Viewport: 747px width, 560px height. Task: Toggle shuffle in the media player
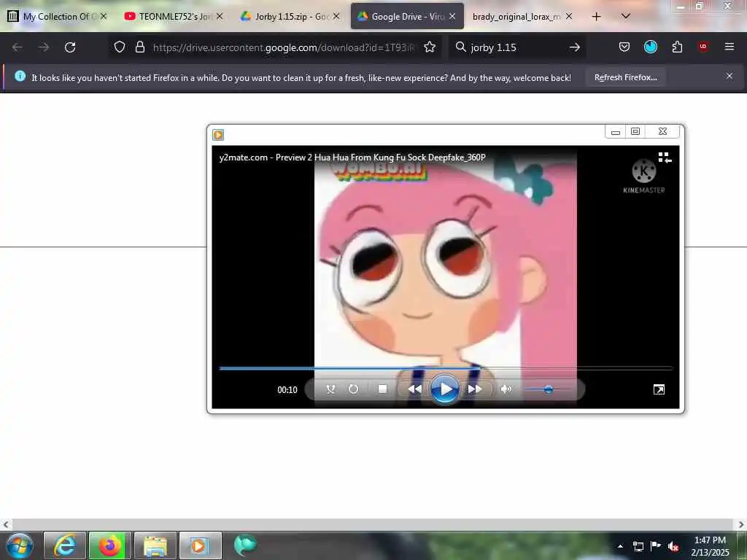330,389
